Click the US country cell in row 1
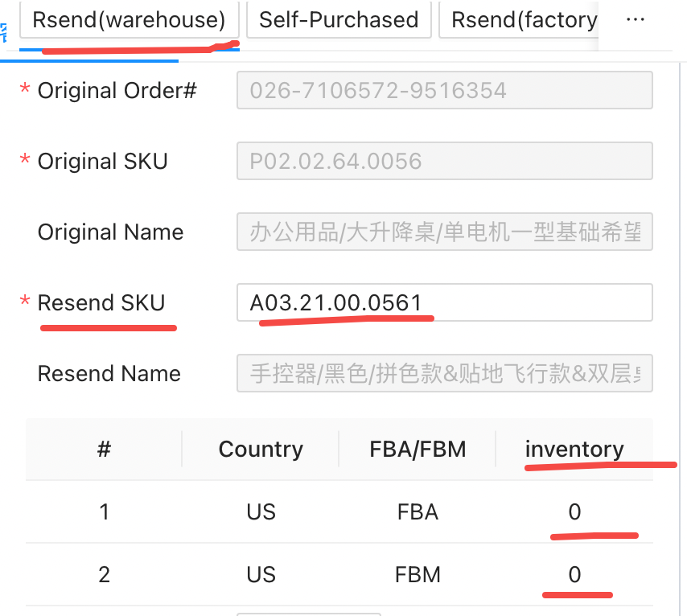 [x=261, y=511]
